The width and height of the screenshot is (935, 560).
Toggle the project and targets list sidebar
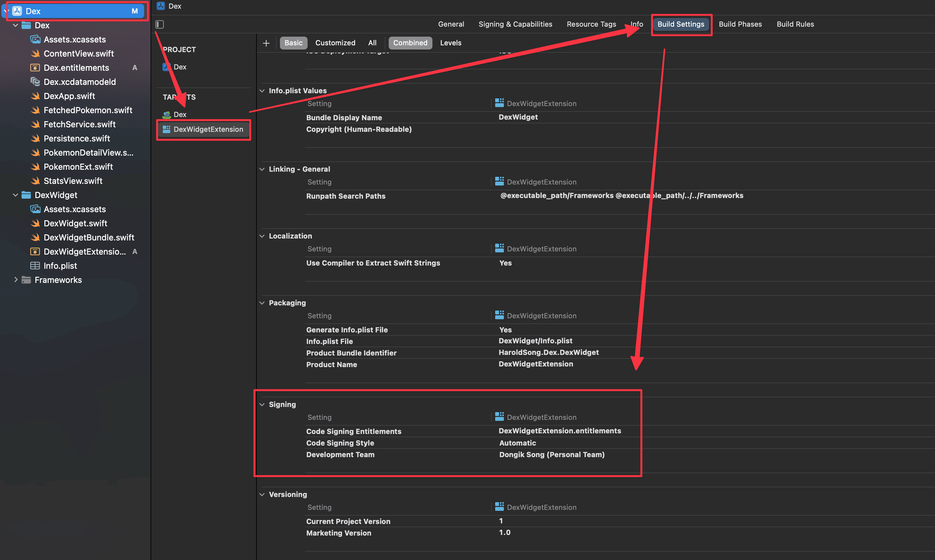[160, 24]
